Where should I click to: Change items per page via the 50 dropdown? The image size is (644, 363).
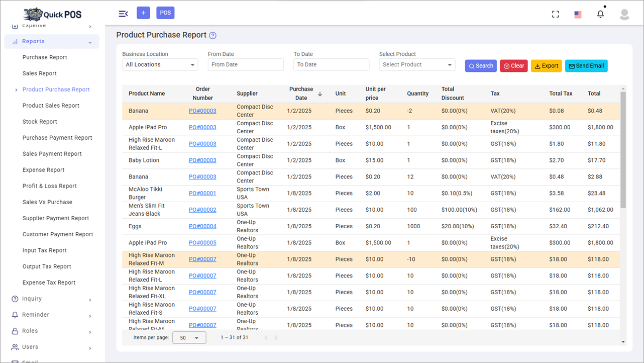point(189,337)
